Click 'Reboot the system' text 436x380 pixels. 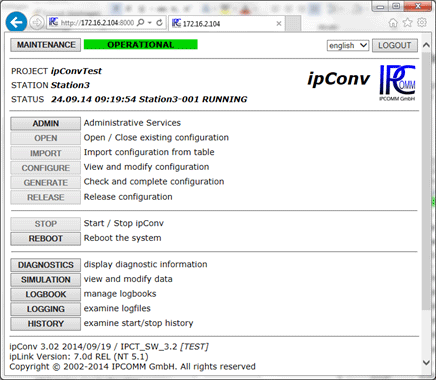122,238
